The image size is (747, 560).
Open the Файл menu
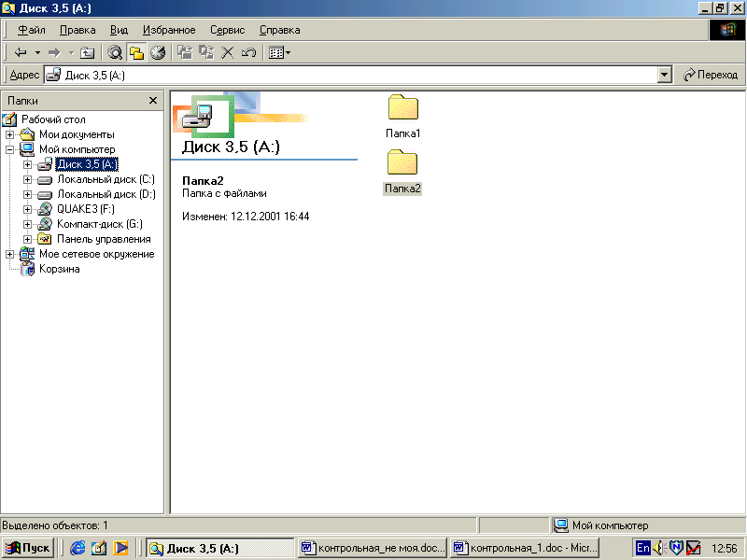(32, 30)
